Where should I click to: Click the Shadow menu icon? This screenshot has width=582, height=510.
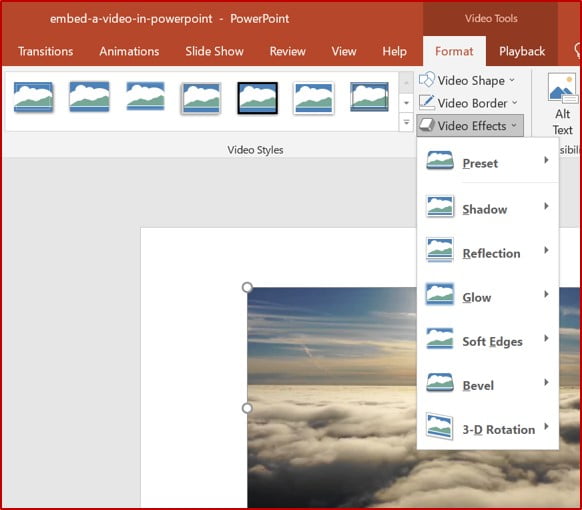[440, 206]
